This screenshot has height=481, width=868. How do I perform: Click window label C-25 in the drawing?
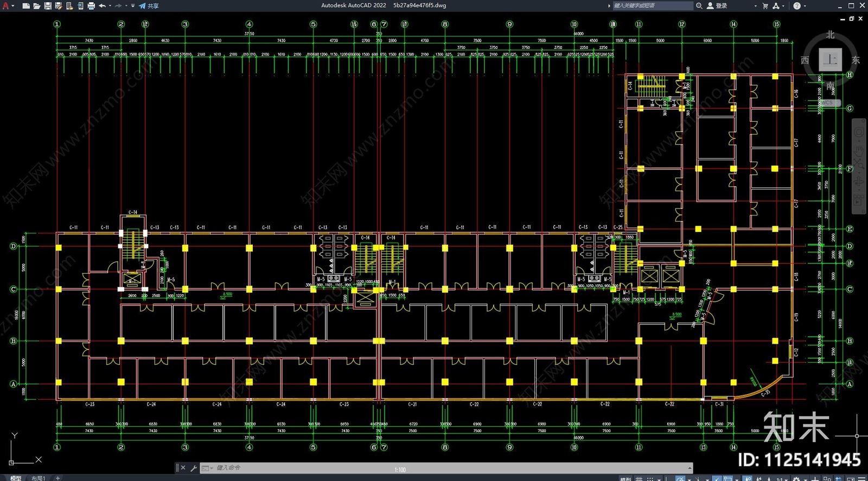click(x=618, y=227)
